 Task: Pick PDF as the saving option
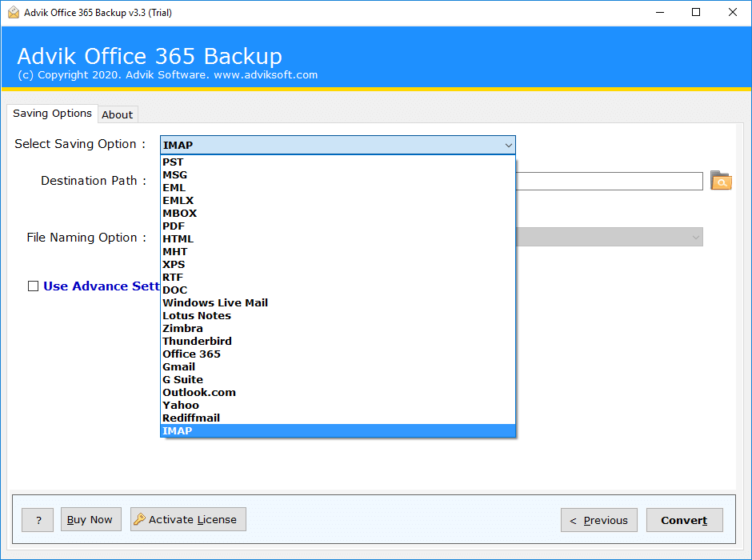(x=338, y=226)
